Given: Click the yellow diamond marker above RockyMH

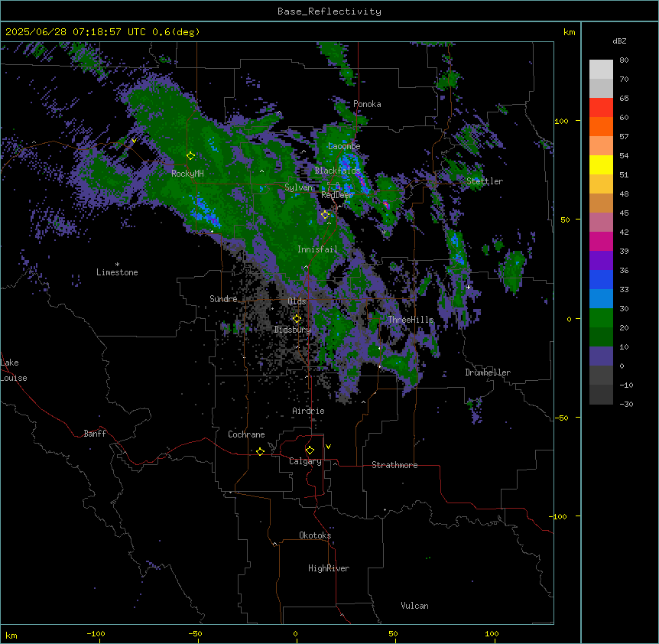Looking at the screenshot, I should 190,156.
